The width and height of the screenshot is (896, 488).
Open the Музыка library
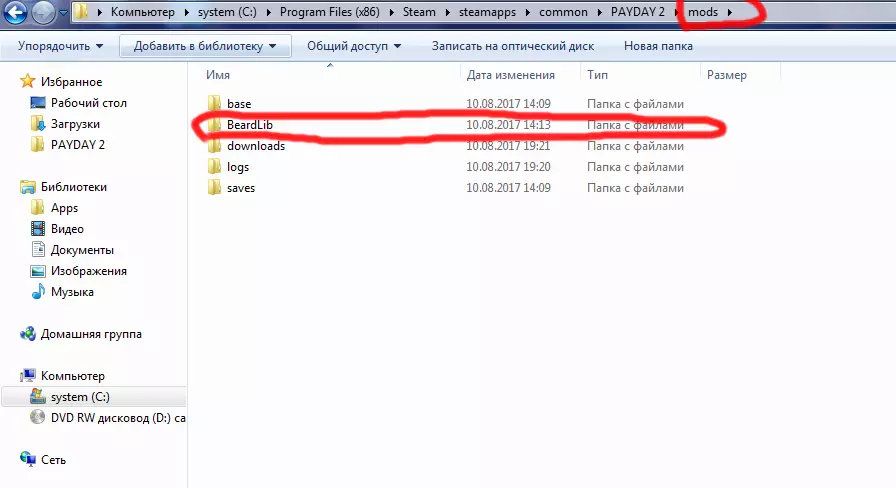click(72, 292)
